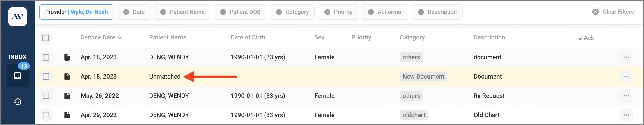Open more options for the Unmatched document row
The width and height of the screenshot is (644, 125).
click(x=626, y=76)
